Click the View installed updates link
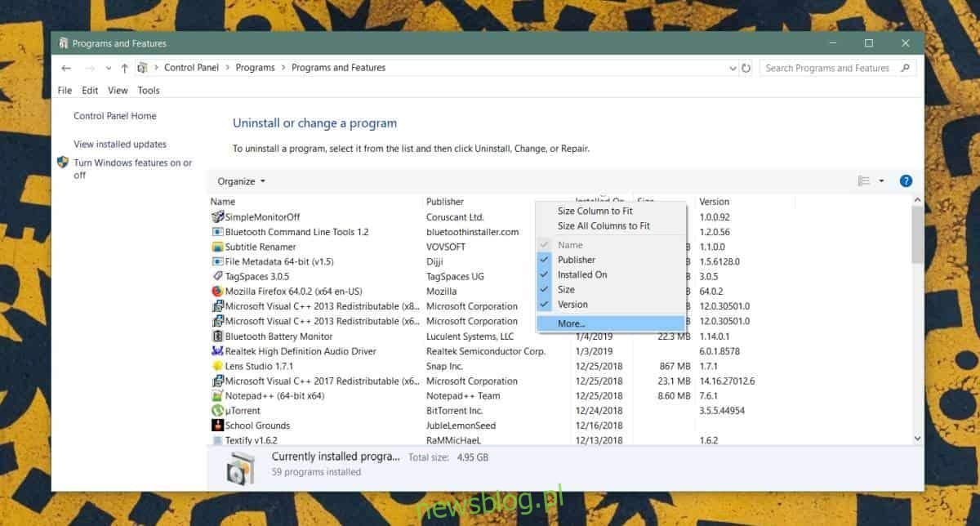 (119, 144)
